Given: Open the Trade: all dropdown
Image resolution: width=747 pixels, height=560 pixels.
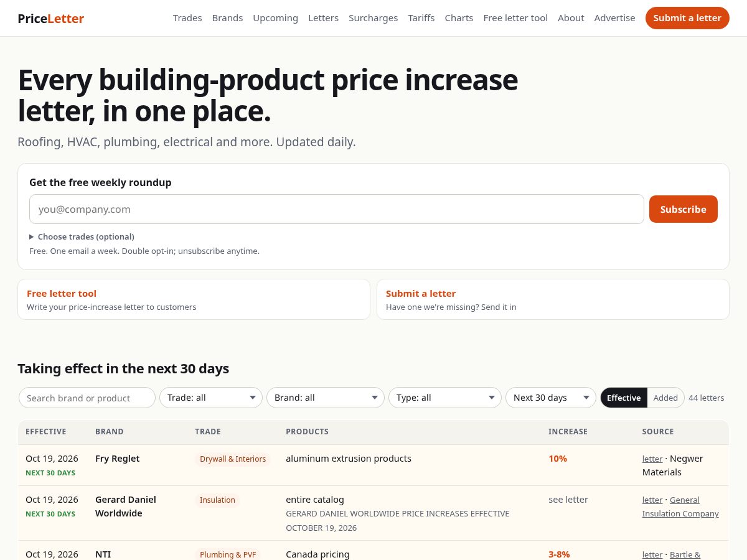Looking at the screenshot, I should point(210,398).
